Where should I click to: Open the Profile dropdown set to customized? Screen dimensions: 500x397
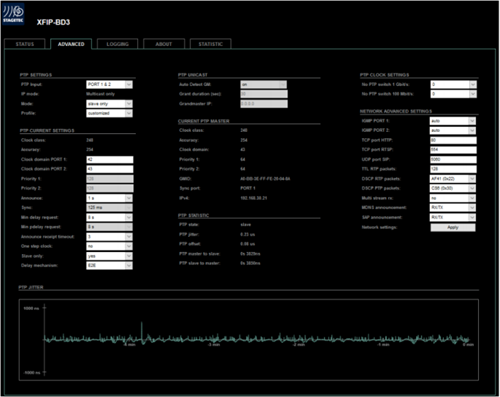109,113
